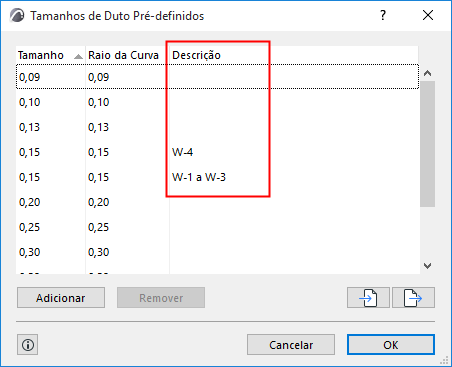Select the row described W-1 a W-3
The width and height of the screenshot is (452, 367).
coord(217,177)
